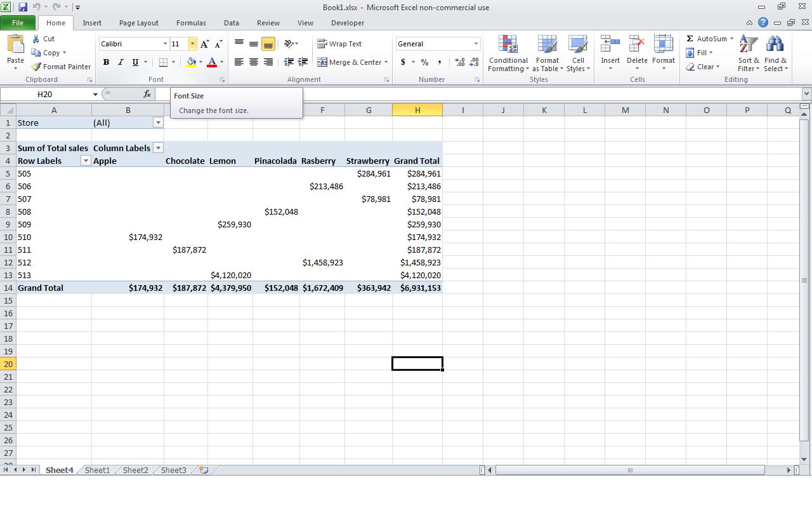The width and height of the screenshot is (812, 508).
Task: Open the Column Labels filter dropdown
Action: (x=157, y=147)
